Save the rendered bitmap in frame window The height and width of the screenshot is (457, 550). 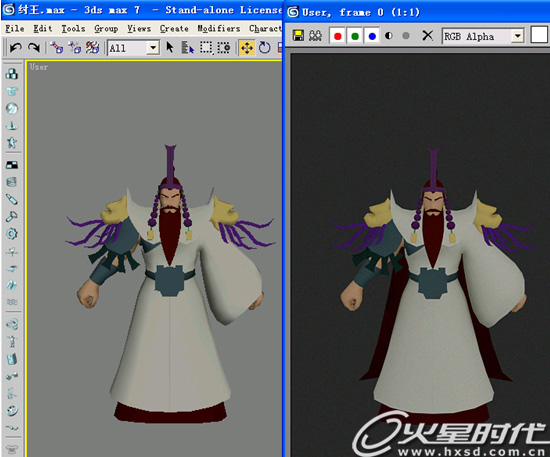tap(298, 35)
